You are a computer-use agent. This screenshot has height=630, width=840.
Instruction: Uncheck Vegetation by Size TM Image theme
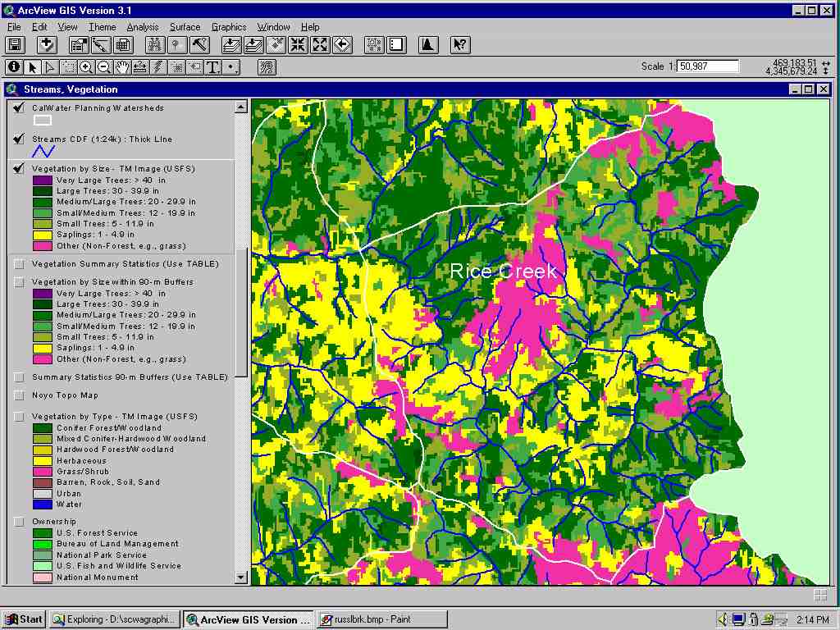tap(19, 169)
